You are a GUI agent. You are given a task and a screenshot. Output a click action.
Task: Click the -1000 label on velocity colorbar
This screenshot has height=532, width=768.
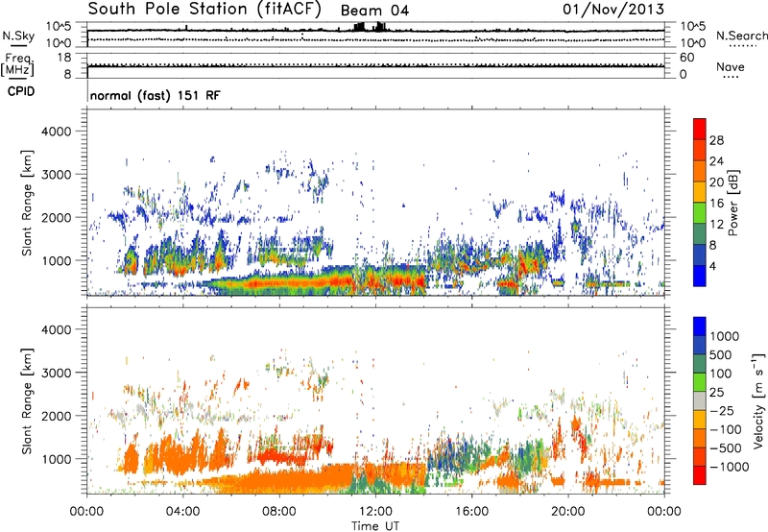pos(729,467)
